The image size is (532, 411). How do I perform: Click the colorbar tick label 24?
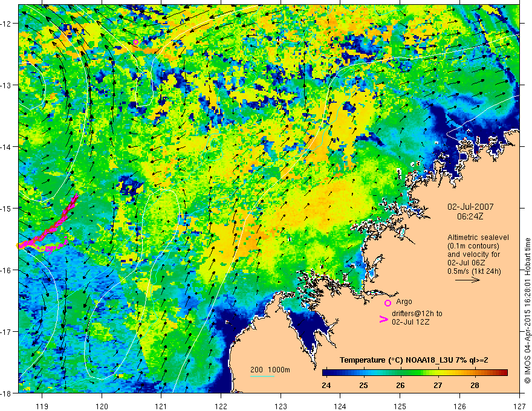point(326,385)
